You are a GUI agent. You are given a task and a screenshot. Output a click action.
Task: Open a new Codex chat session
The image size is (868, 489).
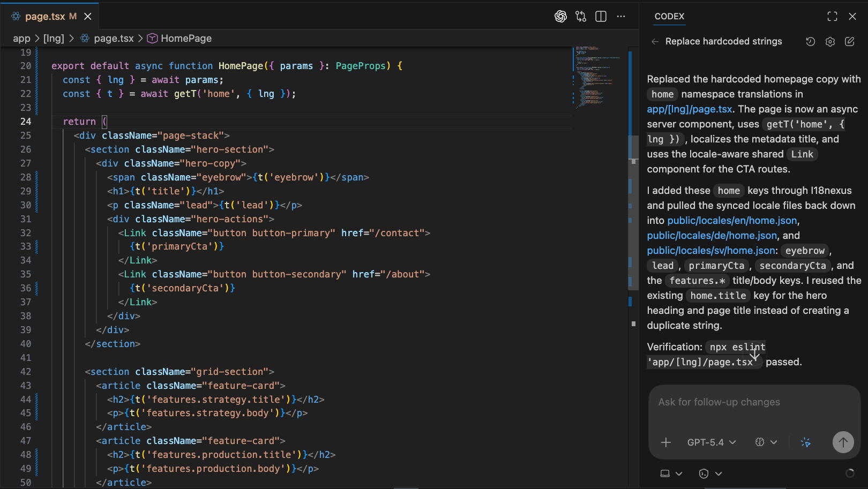pyautogui.click(x=849, y=41)
